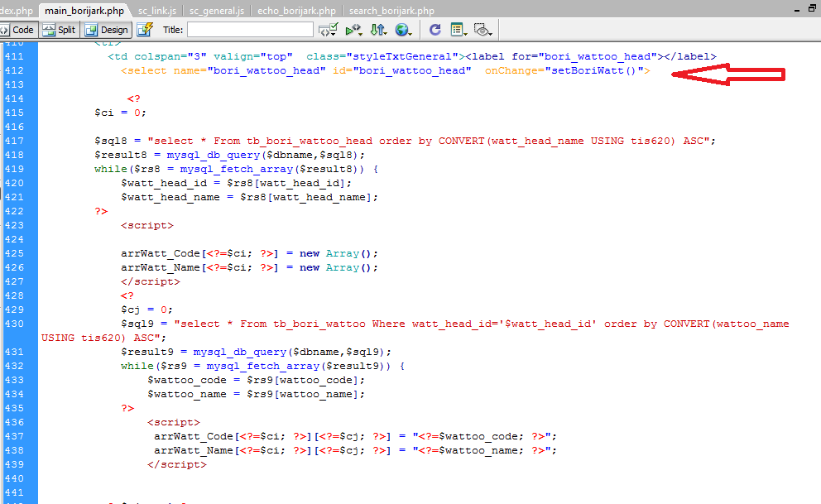Click the Refresh Design View icon
Image resolution: width=821 pixels, height=504 pixels.
pyautogui.click(x=435, y=30)
